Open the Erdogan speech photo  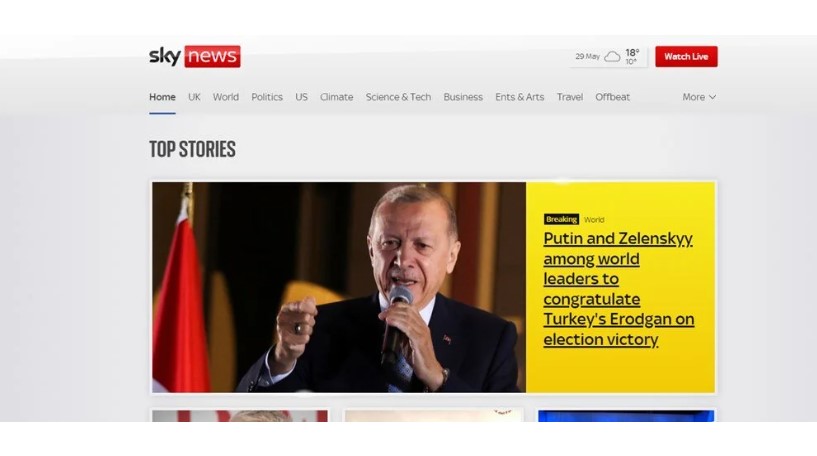(339, 287)
